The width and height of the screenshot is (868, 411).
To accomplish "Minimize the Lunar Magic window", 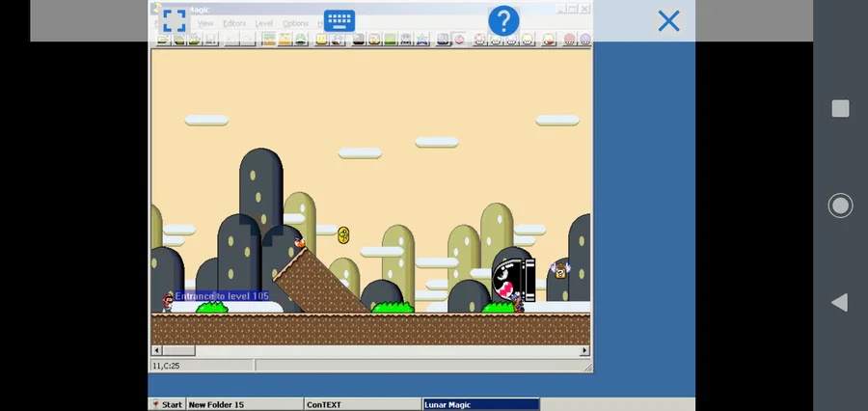I will 560,9.
